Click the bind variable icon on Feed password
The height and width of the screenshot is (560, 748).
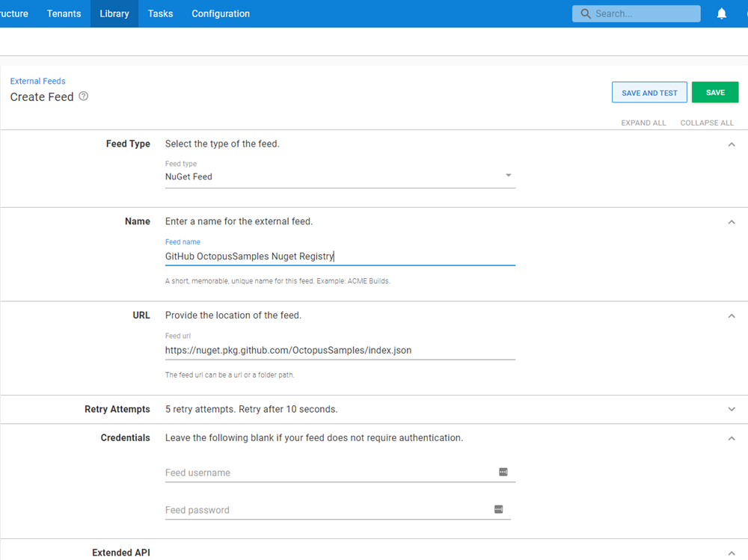pyautogui.click(x=498, y=508)
